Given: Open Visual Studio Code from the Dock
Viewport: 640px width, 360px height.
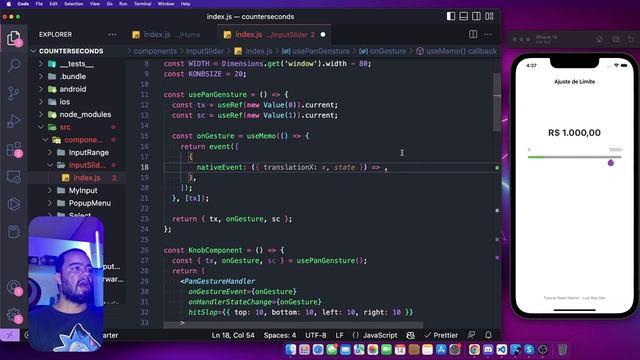Looking at the screenshot, I should (502, 349).
